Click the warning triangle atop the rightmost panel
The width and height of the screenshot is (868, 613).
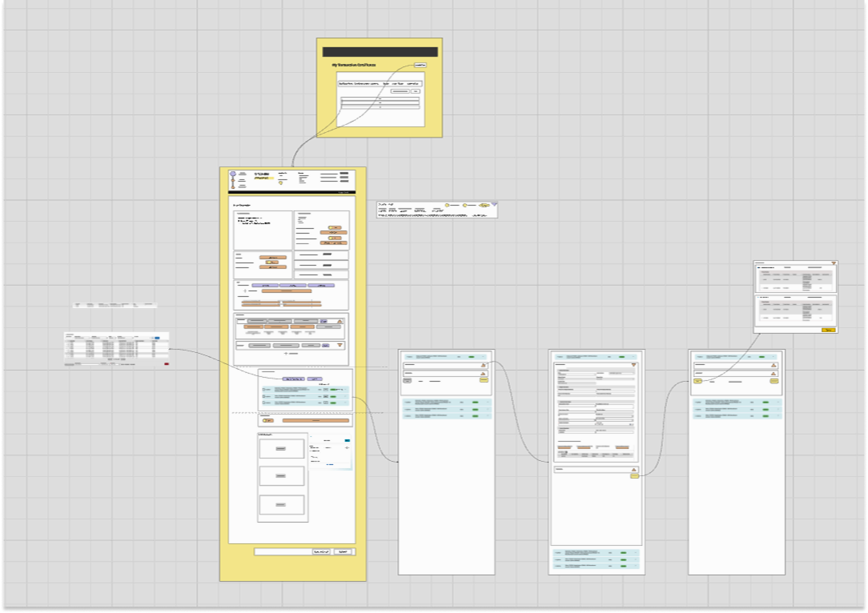coord(774,365)
